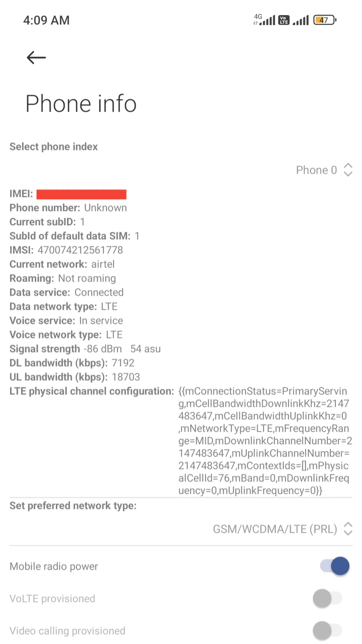Tap the Phone info page title
This screenshot has width=362, height=644.
pos(81,104)
